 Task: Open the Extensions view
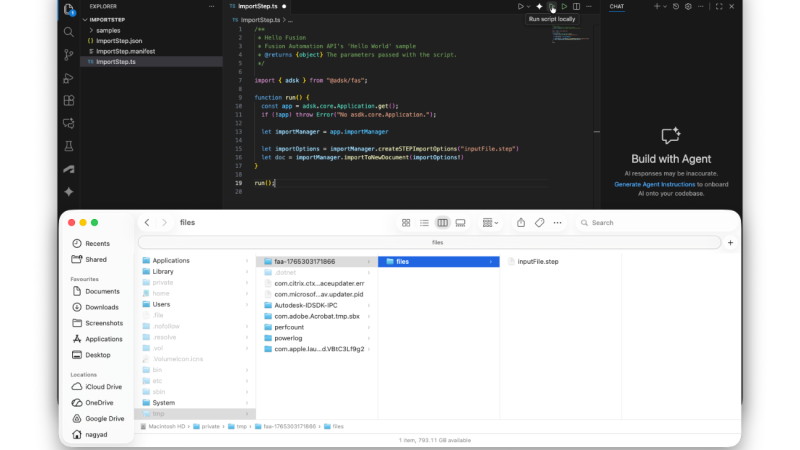tap(69, 101)
